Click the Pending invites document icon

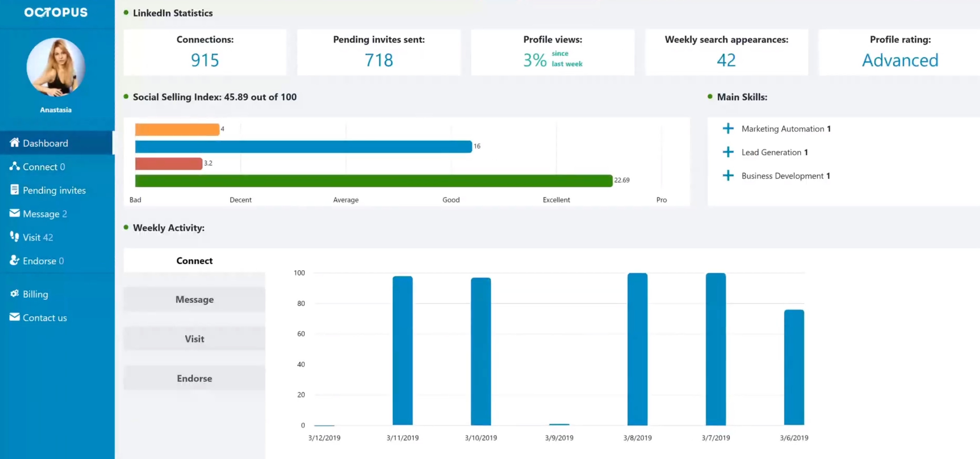(14, 190)
